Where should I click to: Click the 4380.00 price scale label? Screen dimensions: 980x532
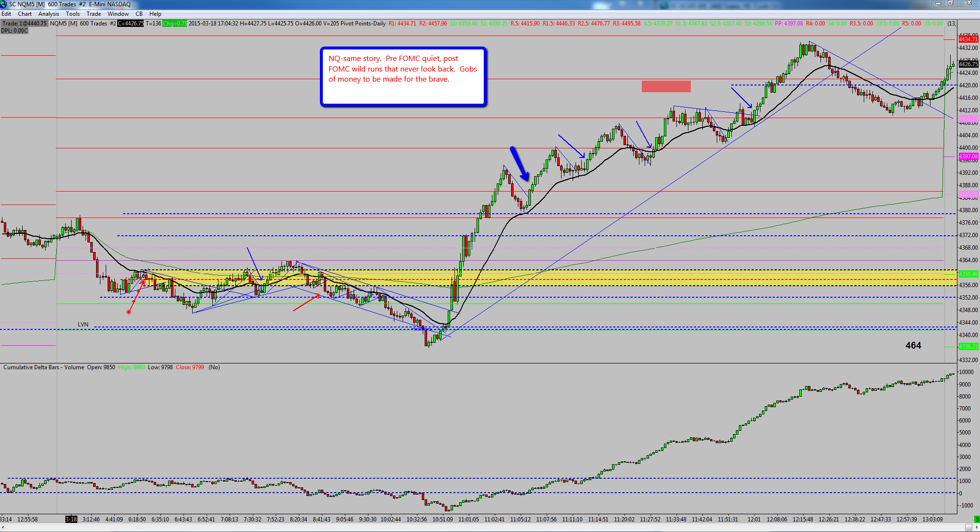tap(968, 210)
